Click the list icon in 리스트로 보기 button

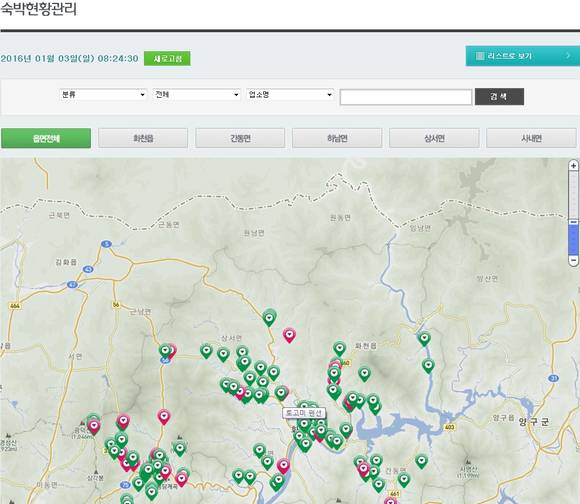(x=480, y=56)
